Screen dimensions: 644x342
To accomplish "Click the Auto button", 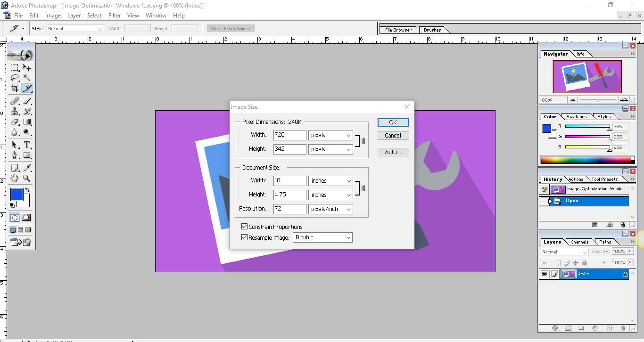I will click(393, 152).
